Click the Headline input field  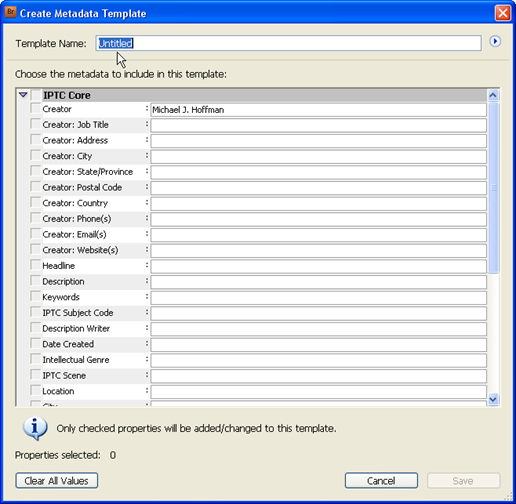[x=318, y=267]
